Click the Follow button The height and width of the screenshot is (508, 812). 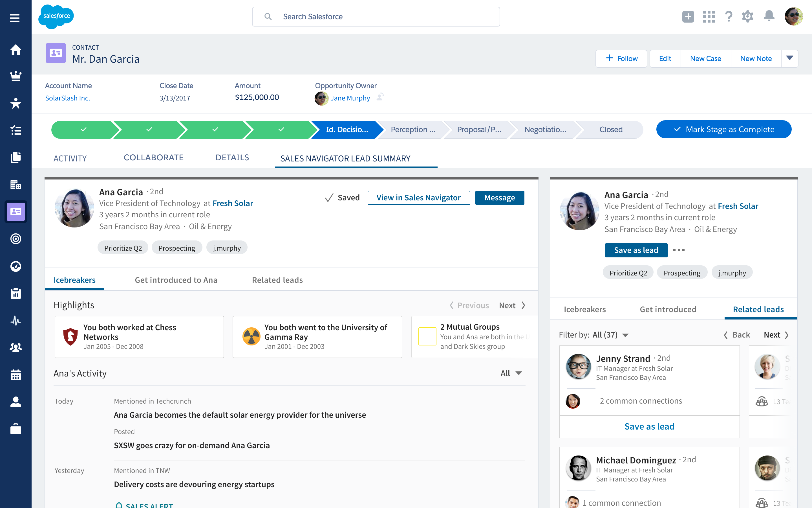[621, 58]
